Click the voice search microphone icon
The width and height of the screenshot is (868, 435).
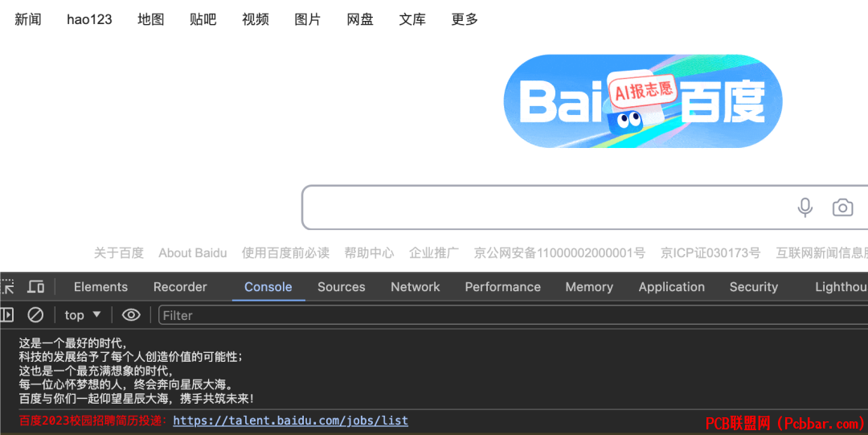coord(805,207)
